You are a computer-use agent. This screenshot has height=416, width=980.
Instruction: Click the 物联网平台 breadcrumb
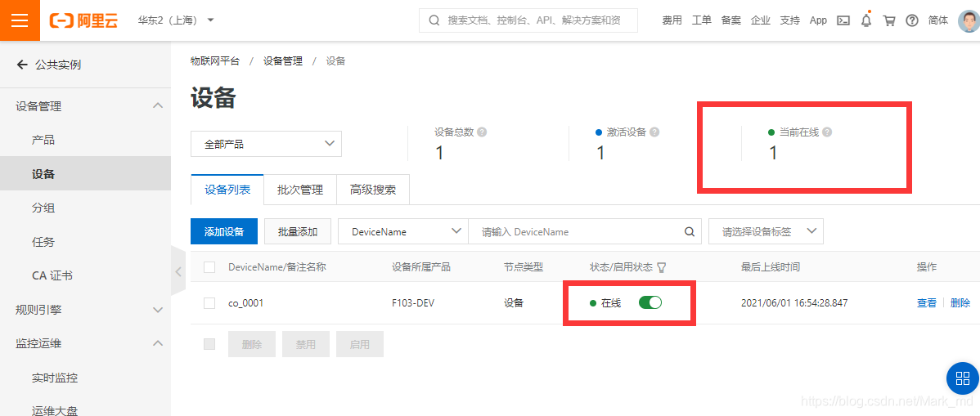click(215, 60)
